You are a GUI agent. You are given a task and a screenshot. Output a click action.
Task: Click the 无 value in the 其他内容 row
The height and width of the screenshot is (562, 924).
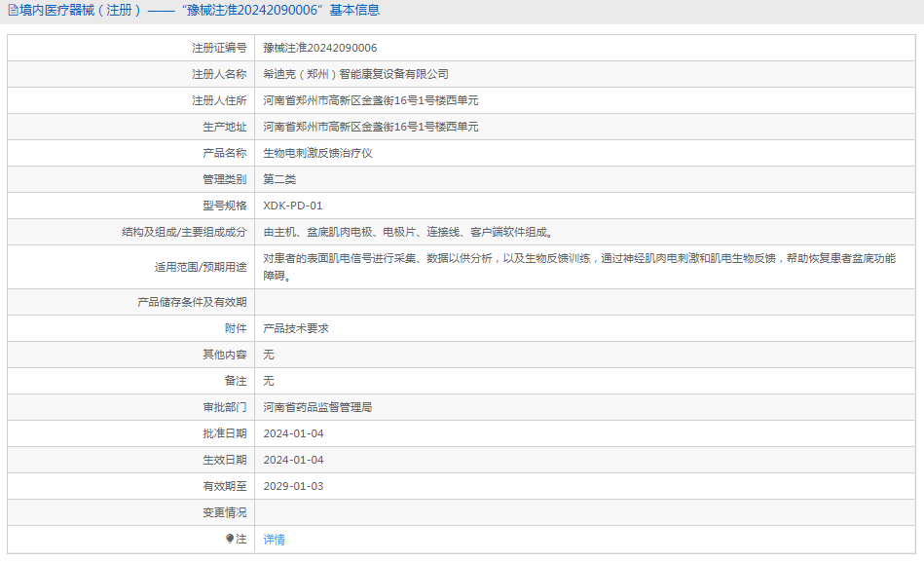pos(269,355)
